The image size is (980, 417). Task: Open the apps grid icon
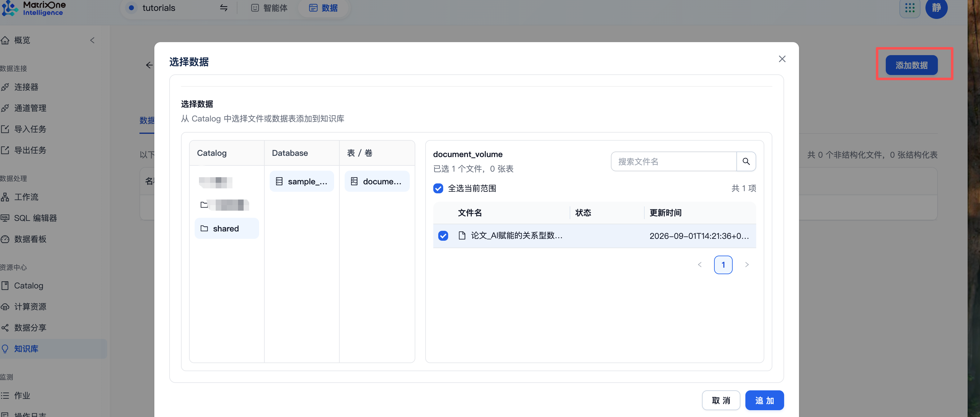(x=910, y=8)
